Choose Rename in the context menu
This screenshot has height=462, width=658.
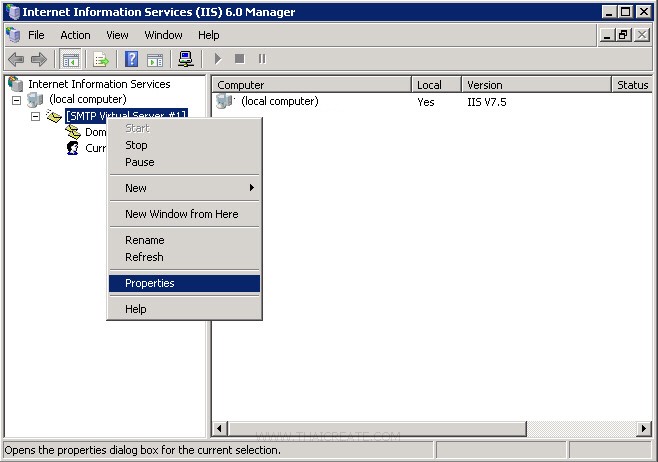(x=184, y=240)
